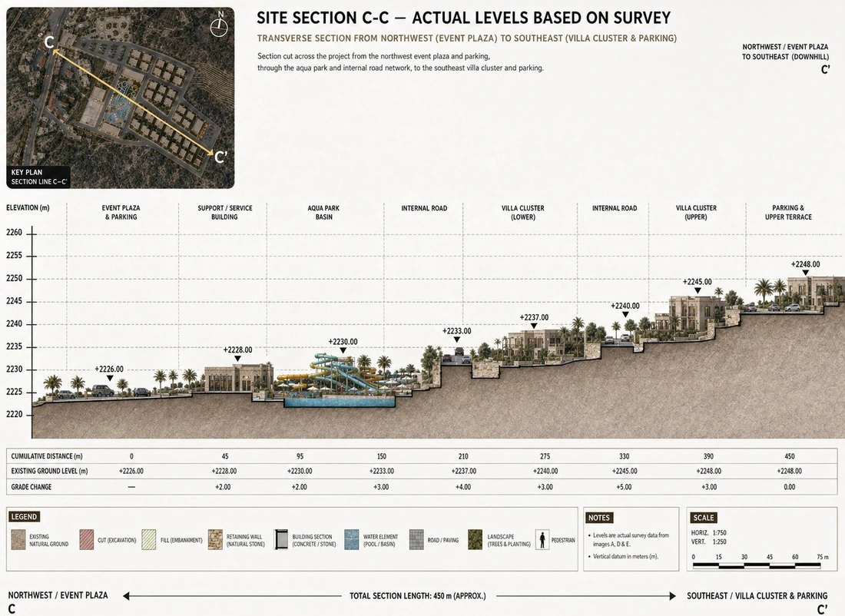This screenshot has width=845, height=616.
Task: Click cumulative distance value 390
Action: (709, 456)
